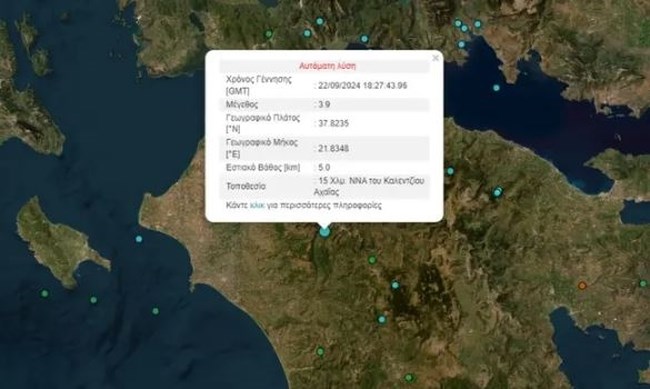Viewport: 650px width, 389px height.
Task: Select the 'Αυτόματη λύση' header text
Action: pos(327,66)
